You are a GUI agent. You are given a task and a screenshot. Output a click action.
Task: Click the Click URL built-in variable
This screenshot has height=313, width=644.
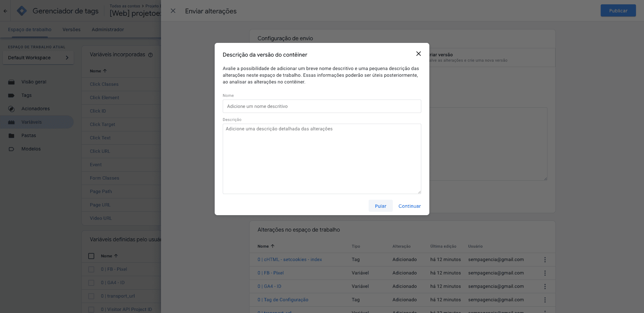click(100, 151)
